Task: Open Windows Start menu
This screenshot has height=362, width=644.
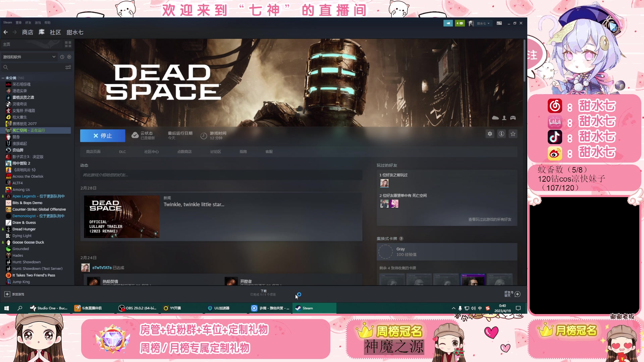Action: click(x=6, y=308)
